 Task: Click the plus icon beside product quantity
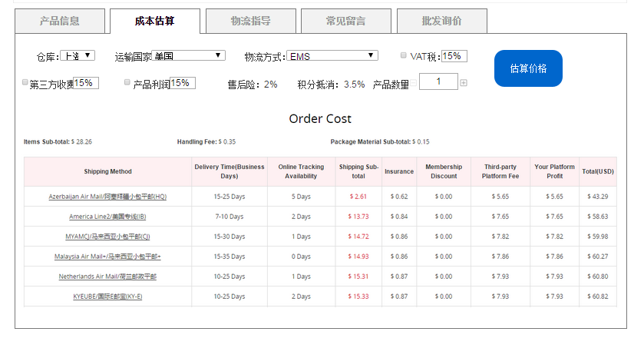click(464, 83)
